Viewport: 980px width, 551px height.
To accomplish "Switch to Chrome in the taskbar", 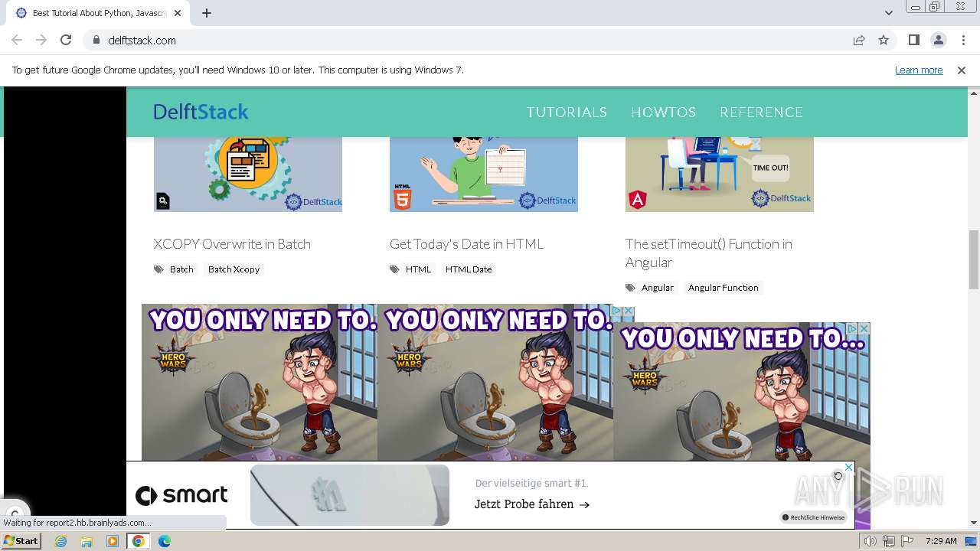I will (139, 541).
